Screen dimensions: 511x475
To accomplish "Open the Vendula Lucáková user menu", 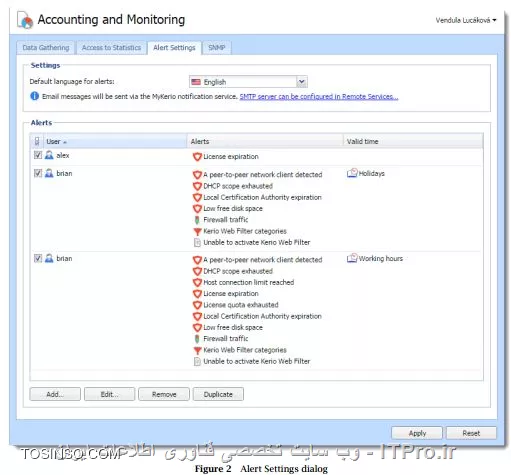I will tap(466, 20).
